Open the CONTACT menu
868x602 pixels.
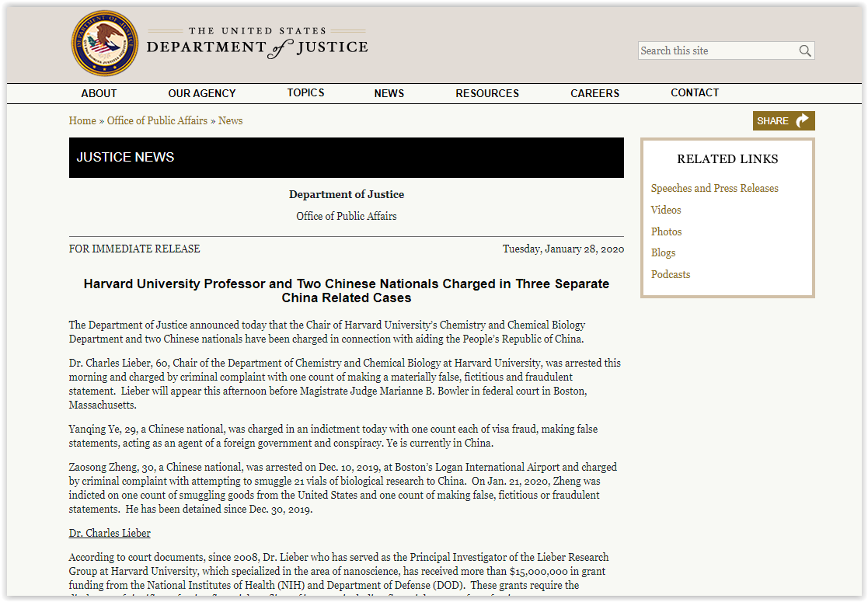[x=695, y=93]
